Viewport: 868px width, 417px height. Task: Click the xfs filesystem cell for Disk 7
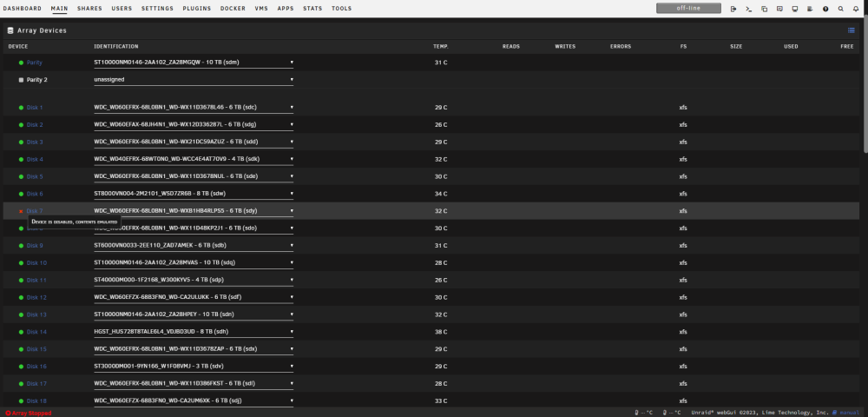683,211
